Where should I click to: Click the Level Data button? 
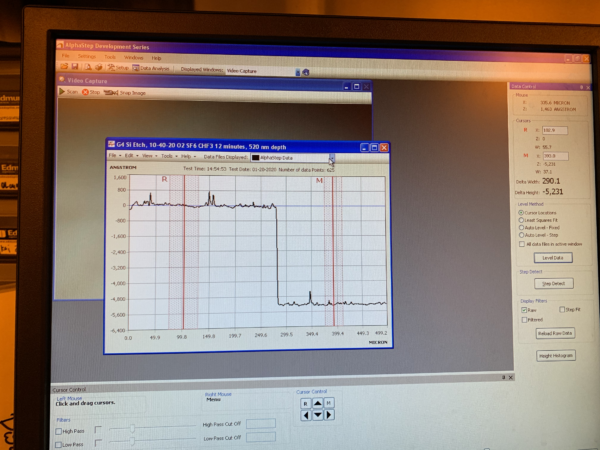553,258
